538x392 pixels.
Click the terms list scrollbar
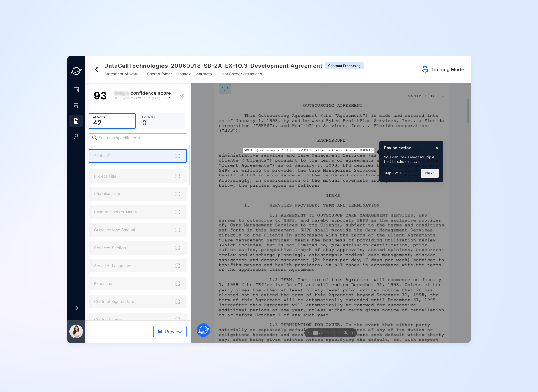[189, 165]
